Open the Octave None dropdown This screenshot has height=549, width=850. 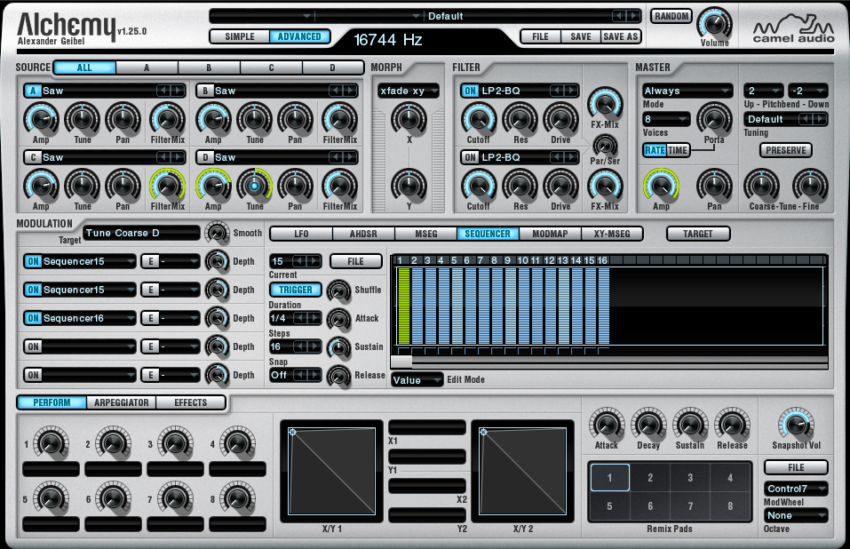[x=796, y=515]
